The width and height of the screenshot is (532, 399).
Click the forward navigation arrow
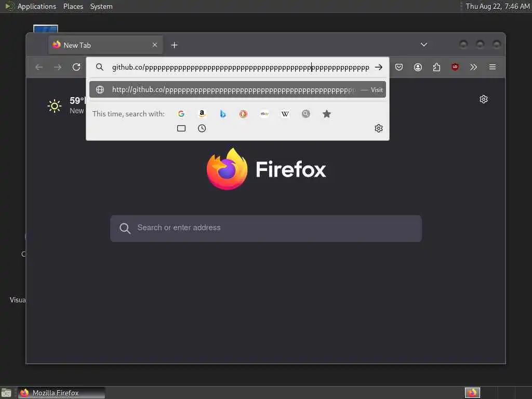pyautogui.click(x=58, y=67)
